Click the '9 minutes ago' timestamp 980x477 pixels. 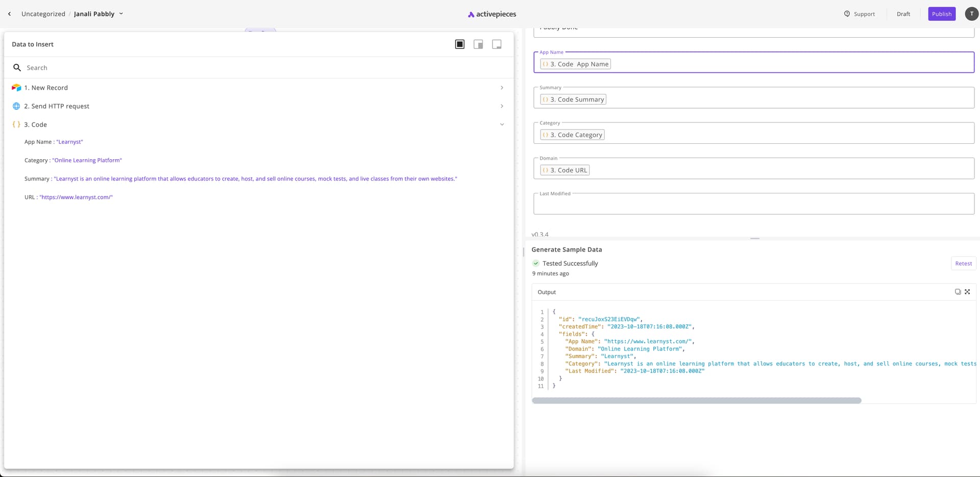coord(550,273)
